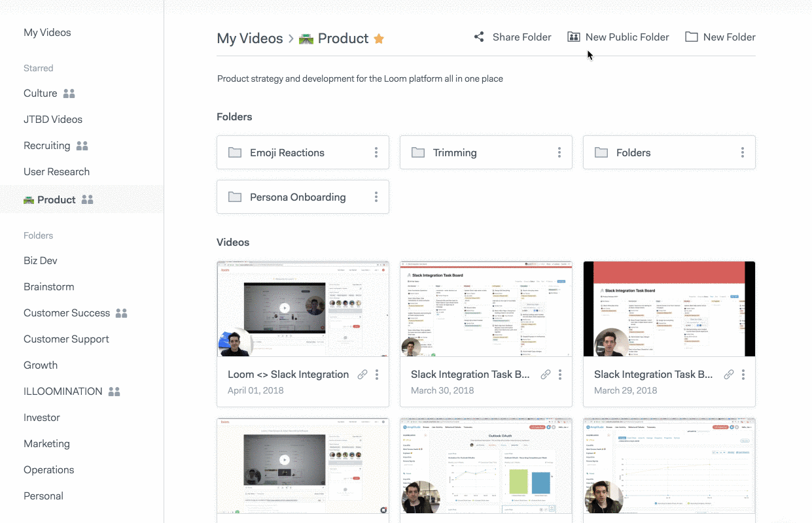Select Recruiting in the sidebar
Viewport: 812px width, 523px height.
[47, 146]
